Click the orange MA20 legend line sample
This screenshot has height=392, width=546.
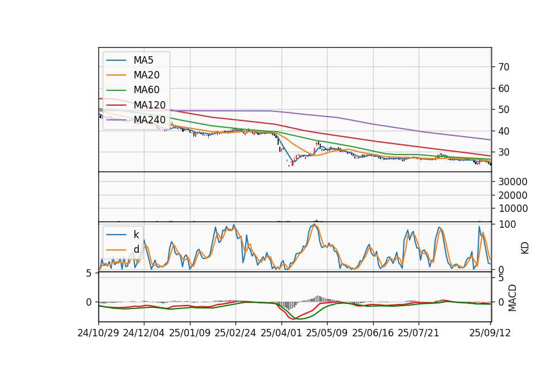(x=116, y=75)
